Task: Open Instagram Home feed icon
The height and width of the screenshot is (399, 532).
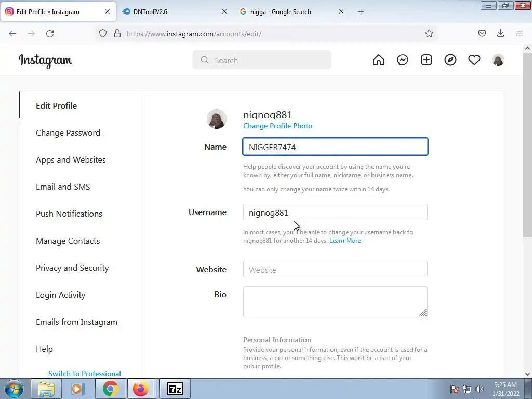Action: click(x=379, y=60)
